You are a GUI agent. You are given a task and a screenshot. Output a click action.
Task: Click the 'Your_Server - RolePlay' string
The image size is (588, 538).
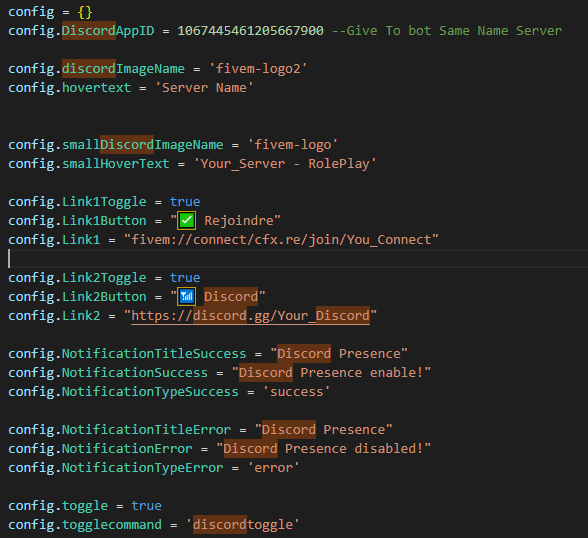pos(285,164)
